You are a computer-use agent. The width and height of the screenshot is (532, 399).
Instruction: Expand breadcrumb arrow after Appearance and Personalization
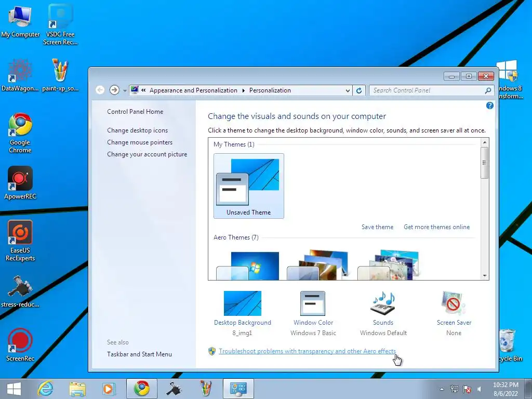243,90
